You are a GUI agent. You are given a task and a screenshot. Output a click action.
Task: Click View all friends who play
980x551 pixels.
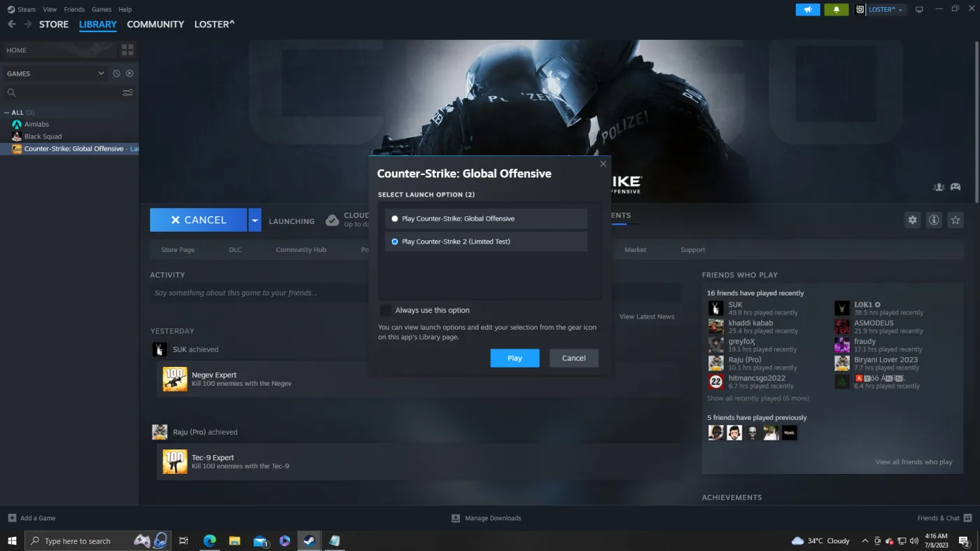(x=914, y=462)
